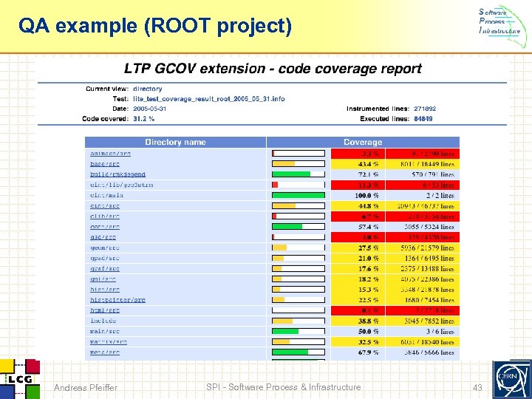Open the g3d/src directory link
The width and height of the screenshot is (532, 399).
(103, 237)
